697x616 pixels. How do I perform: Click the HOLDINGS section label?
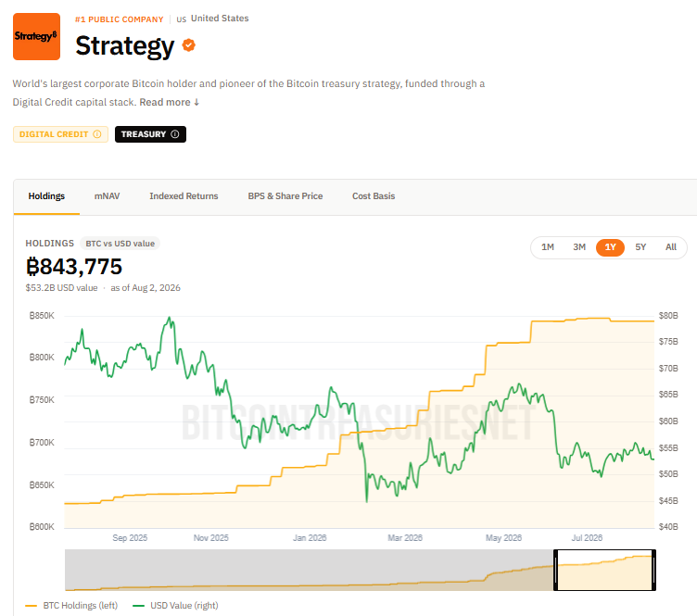pos(50,244)
